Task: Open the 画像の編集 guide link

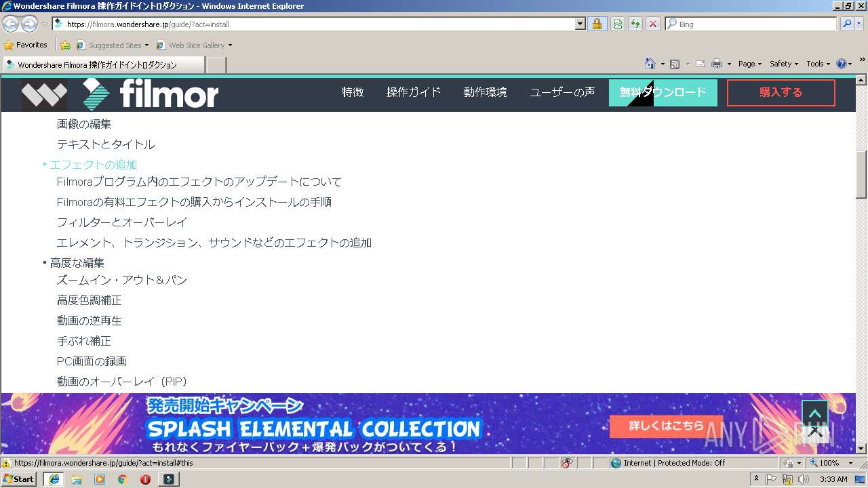Action: pyautogui.click(x=84, y=124)
